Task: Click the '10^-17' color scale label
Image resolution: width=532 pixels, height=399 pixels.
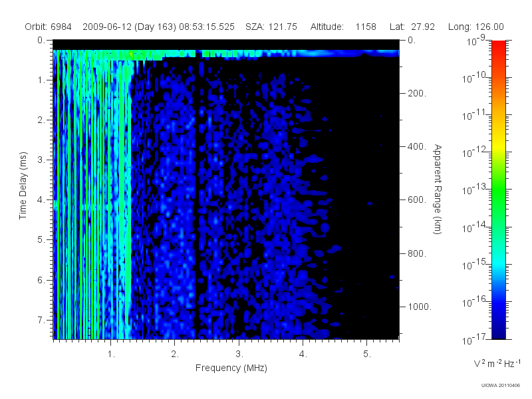Action: (x=475, y=338)
